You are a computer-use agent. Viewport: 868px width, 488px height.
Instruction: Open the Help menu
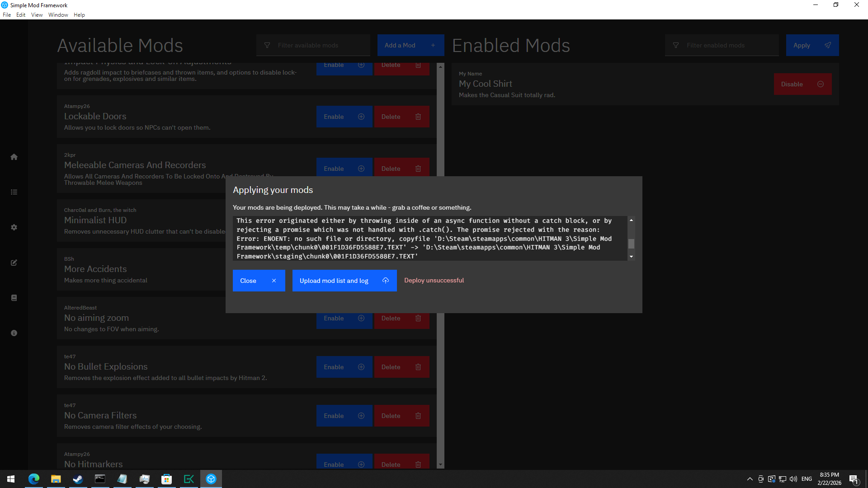pos(79,15)
